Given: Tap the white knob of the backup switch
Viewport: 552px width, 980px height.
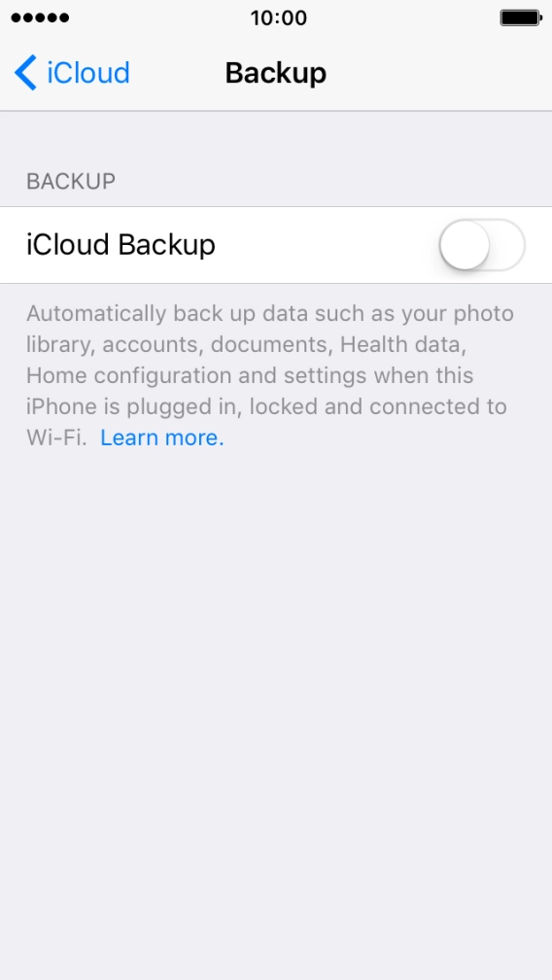Looking at the screenshot, I should tap(465, 245).
